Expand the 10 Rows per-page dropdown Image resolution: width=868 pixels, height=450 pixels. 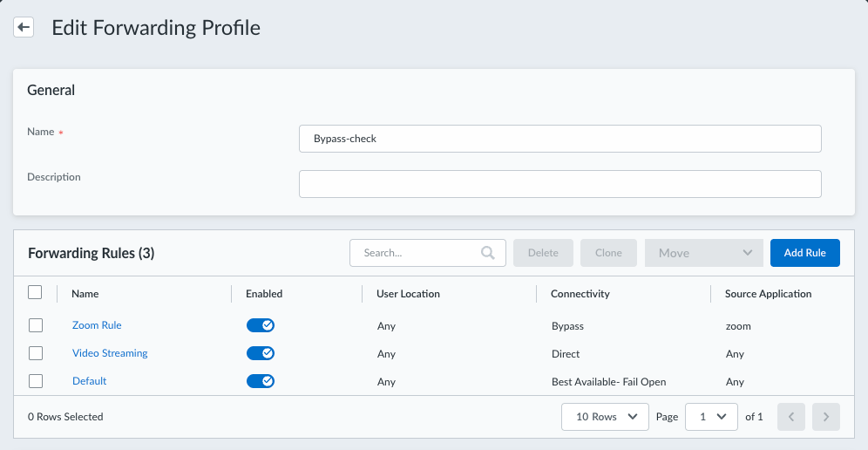pyautogui.click(x=605, y=417)
